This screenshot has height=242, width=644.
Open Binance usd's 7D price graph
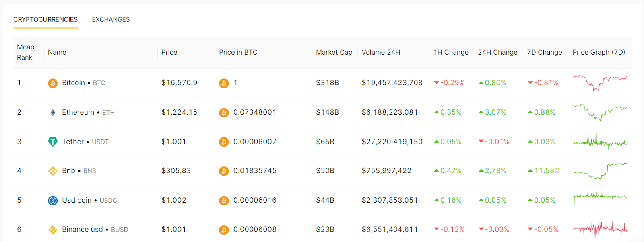[x=600, y=229]
